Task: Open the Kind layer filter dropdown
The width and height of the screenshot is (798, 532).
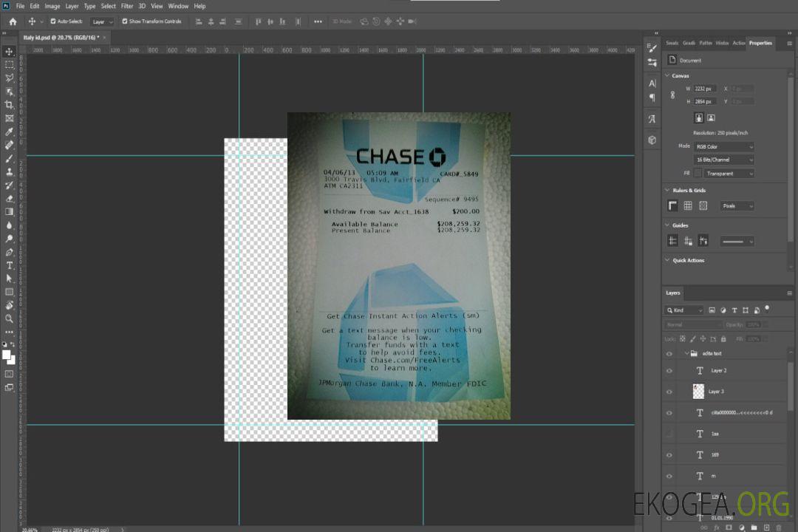Action: click(684, 310)
